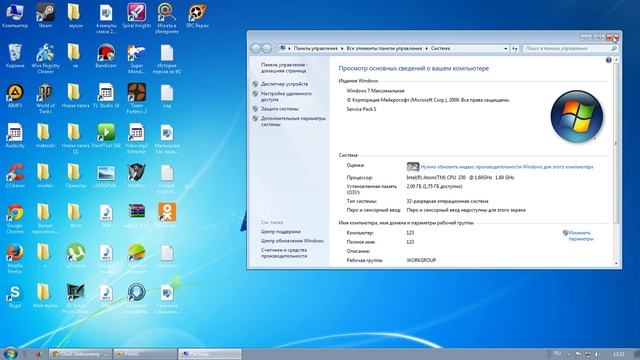Viewport: 640px width, 360px height.
Task: Open Защита системы link
Action: pos(280,109)
